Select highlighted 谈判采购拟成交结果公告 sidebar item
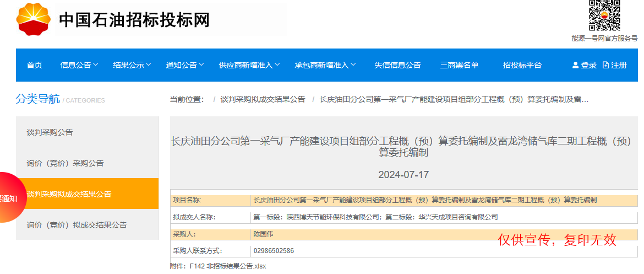 69,194
